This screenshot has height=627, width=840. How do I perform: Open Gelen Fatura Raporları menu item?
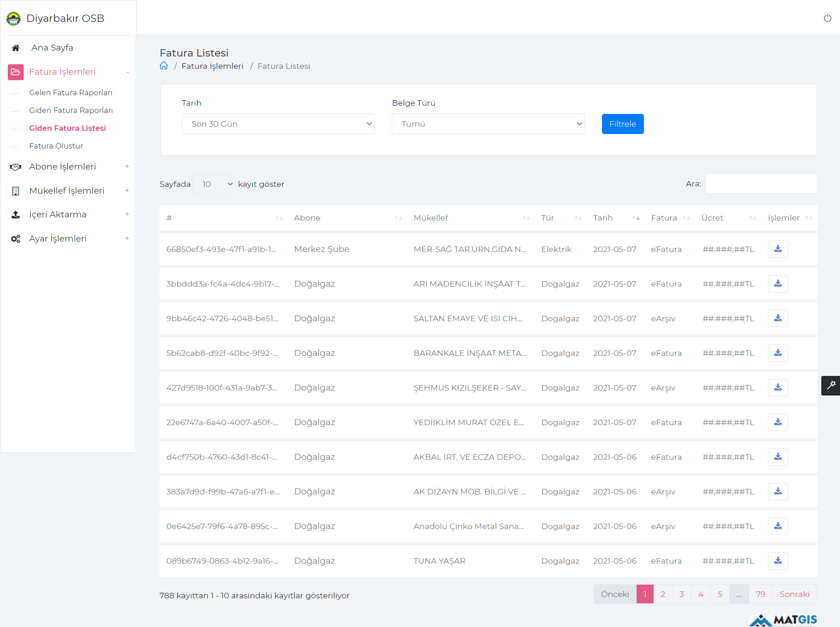pos(71,93)
